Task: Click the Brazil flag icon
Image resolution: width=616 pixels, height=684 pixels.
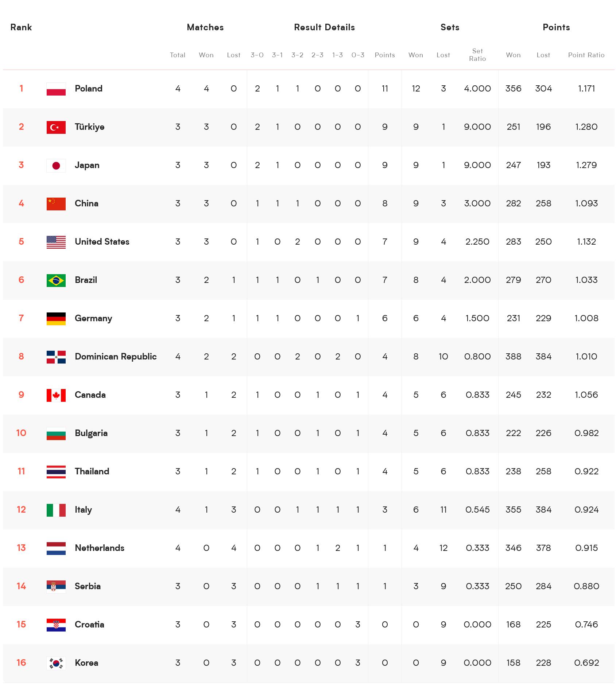Action: [56, 280]
